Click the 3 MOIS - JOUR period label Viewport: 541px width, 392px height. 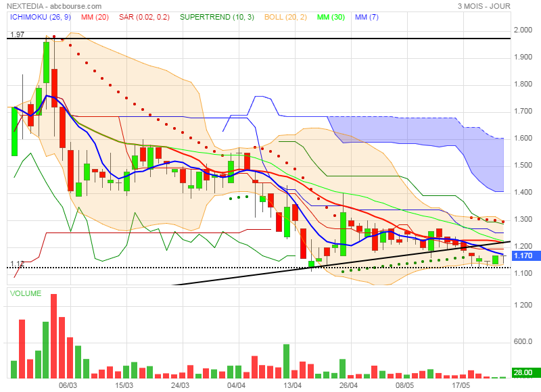tap(484, 6)
